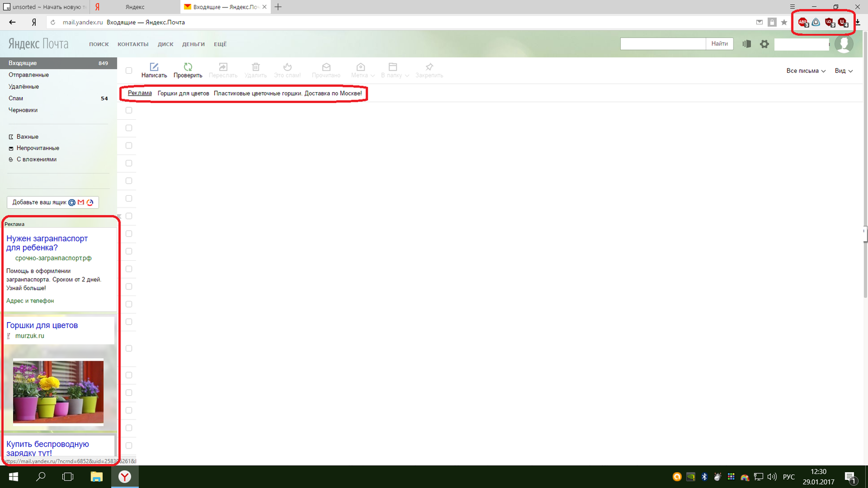
Task: Click the padlock Protect icon in address bar
Action: (x=772, y=22)
